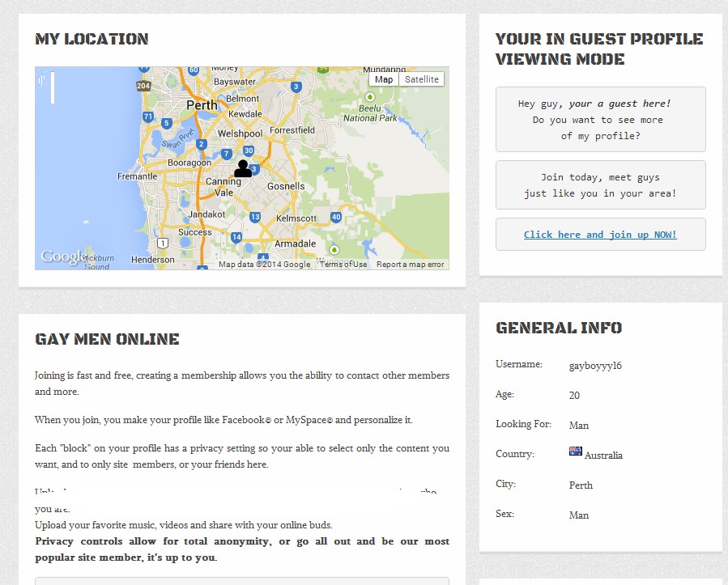Click the Google logo on the map
This screenshot has height=585, width=728.
click(x=63, y=257)
